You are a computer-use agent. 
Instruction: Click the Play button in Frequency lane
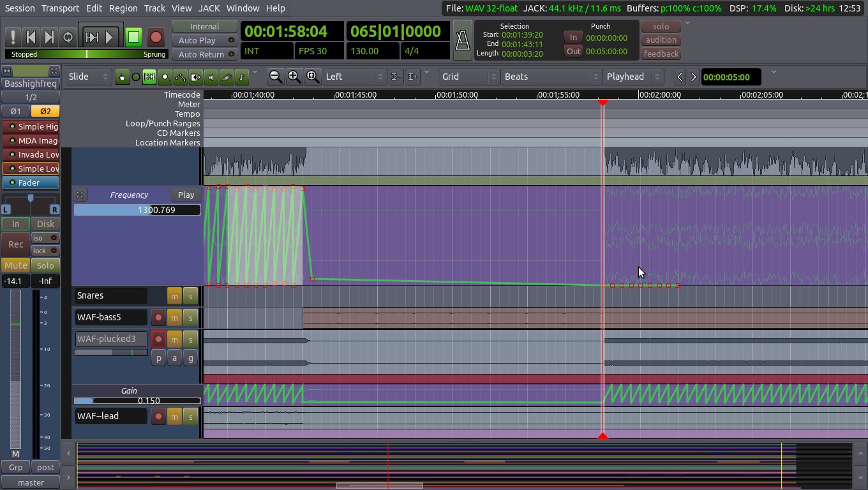click(x=186, y=195)
